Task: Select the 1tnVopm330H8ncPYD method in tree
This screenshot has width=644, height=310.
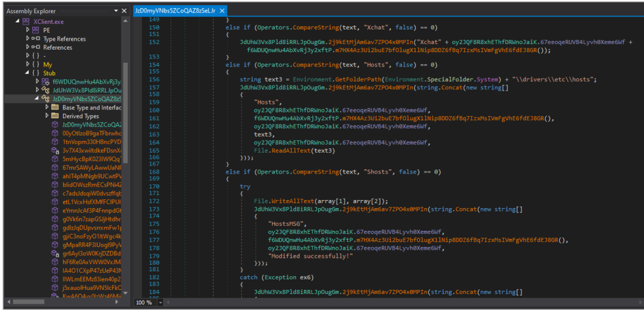Action: click(x=91, y=142)
